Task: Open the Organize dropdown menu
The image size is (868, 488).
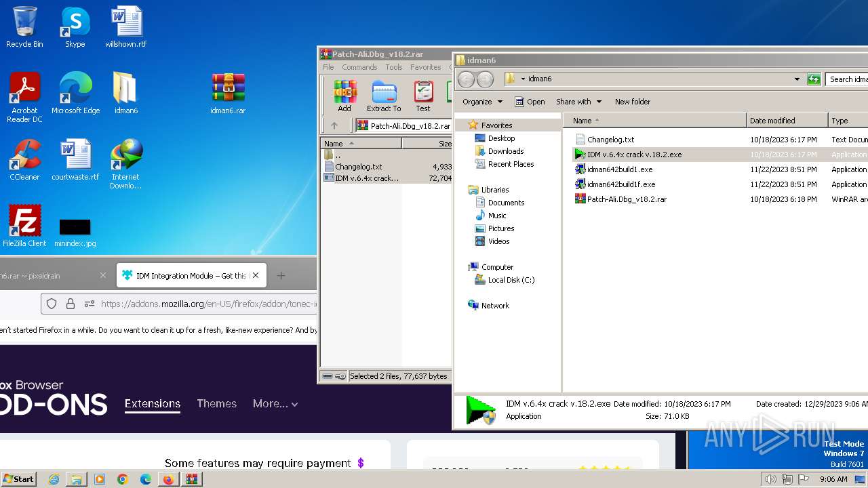Action: pyautogui.click(x=483, y=102)
